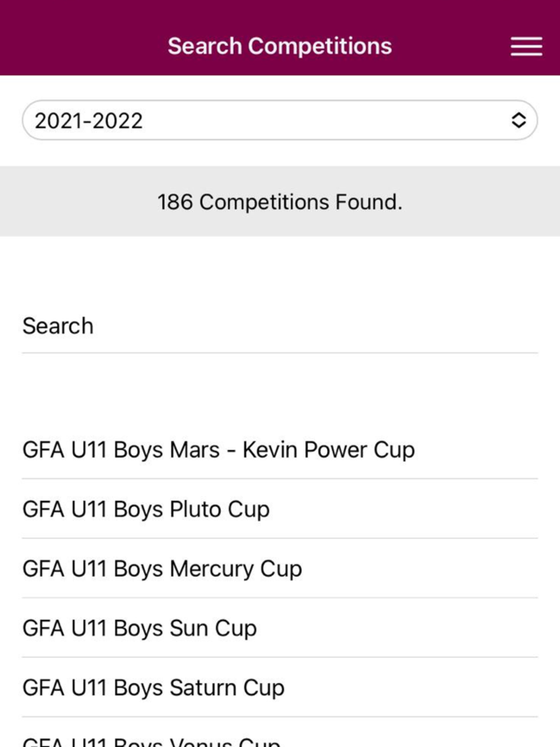Tap the Search Competitions header title
This screenshot has width=560, height=747.
[279, 46]
